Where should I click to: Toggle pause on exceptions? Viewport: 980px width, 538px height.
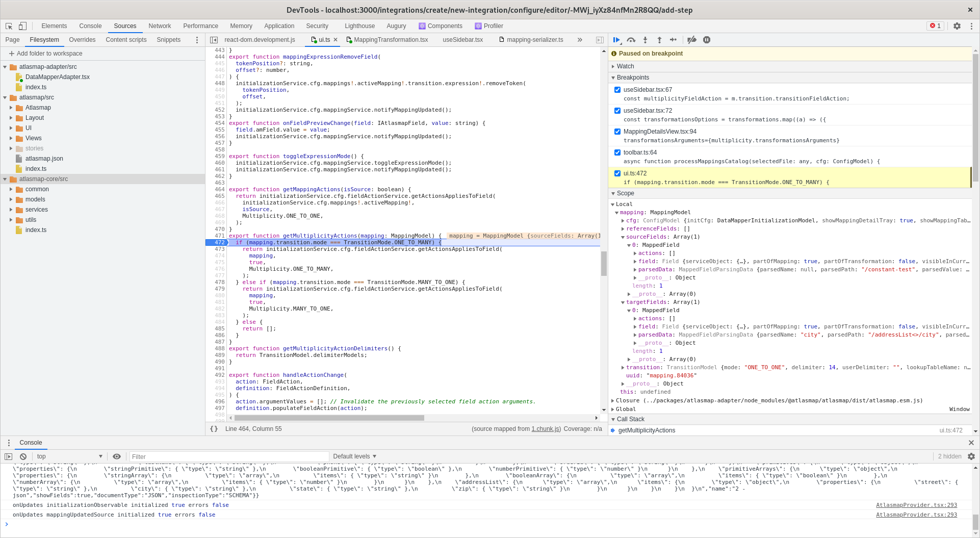tap(707, 40)
